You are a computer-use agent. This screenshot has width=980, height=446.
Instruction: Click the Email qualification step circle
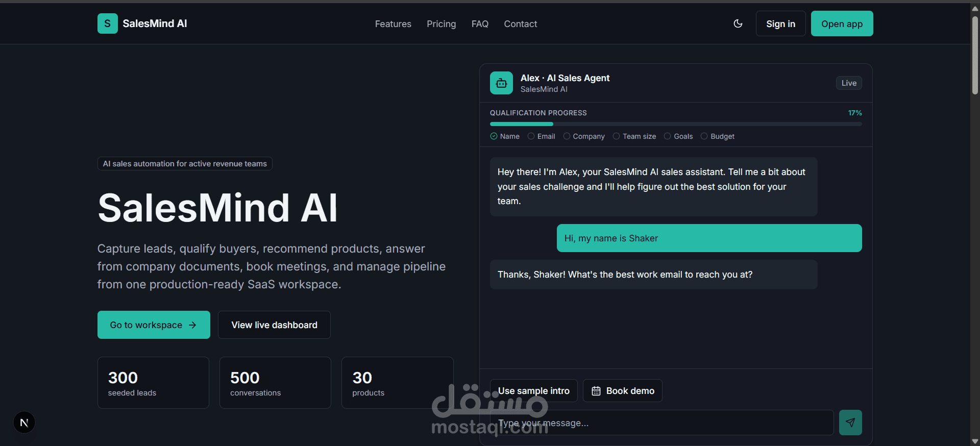(x=531, y=136)
